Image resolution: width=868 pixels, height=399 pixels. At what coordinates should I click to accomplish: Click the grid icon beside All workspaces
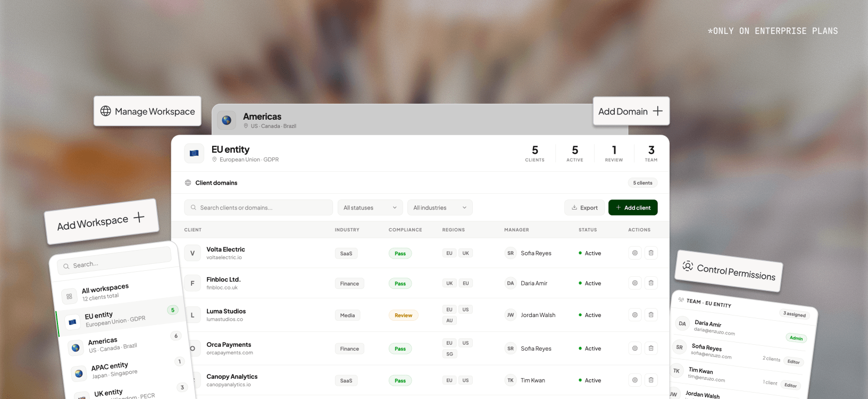click(x=69, y=296)
